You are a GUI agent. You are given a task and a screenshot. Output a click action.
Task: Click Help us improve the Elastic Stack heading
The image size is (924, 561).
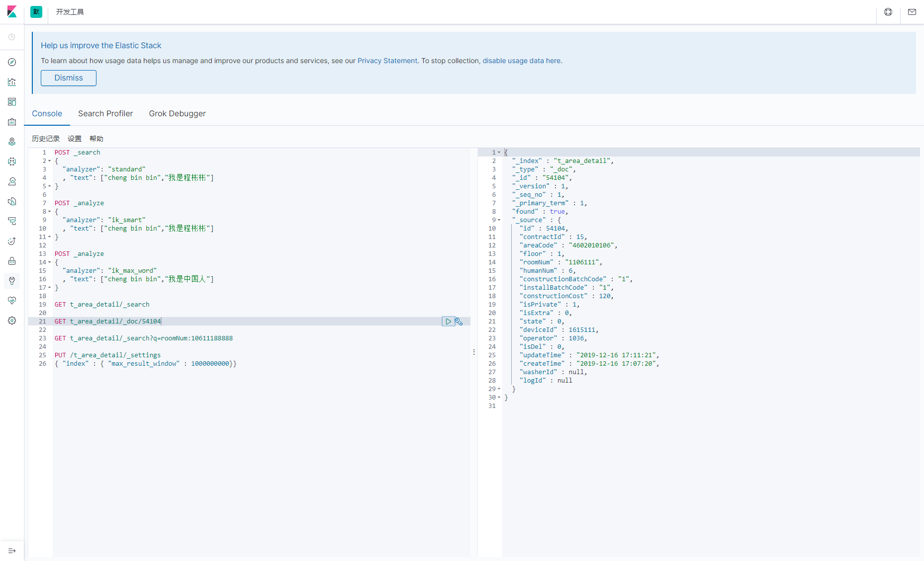tap(101, 45)
